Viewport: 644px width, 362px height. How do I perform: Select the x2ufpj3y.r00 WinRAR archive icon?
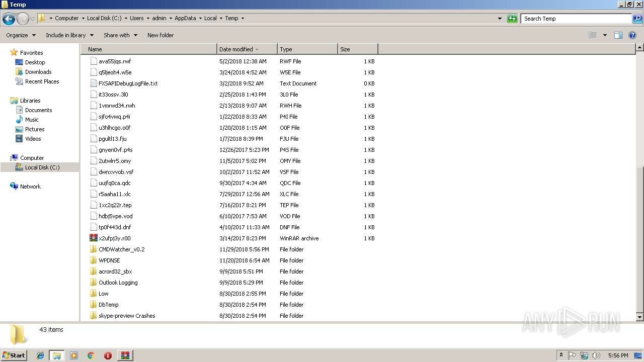pos(93,238)
